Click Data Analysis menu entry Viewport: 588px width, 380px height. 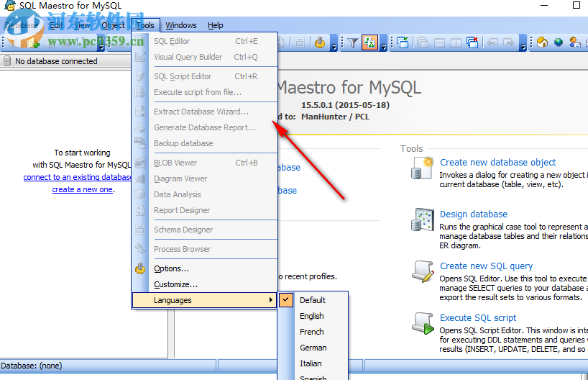pyautogui.click(x=205, y=194)
